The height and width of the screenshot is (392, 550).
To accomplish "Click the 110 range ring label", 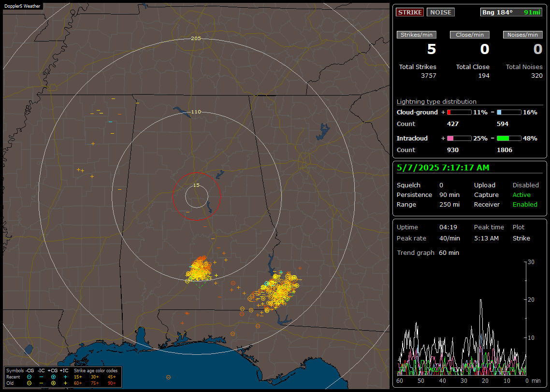I will click(x=196, y=112).
